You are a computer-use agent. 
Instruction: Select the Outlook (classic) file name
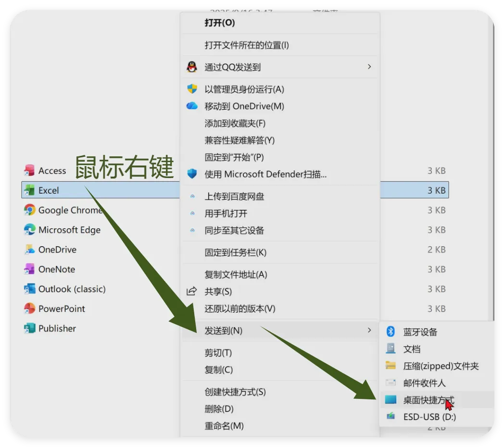pos(72,289)
